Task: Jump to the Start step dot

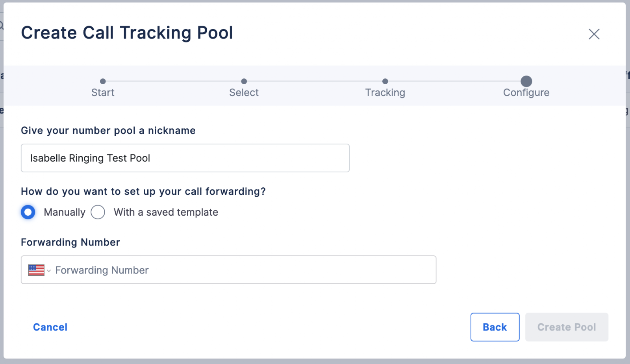Action: point(103,81)
